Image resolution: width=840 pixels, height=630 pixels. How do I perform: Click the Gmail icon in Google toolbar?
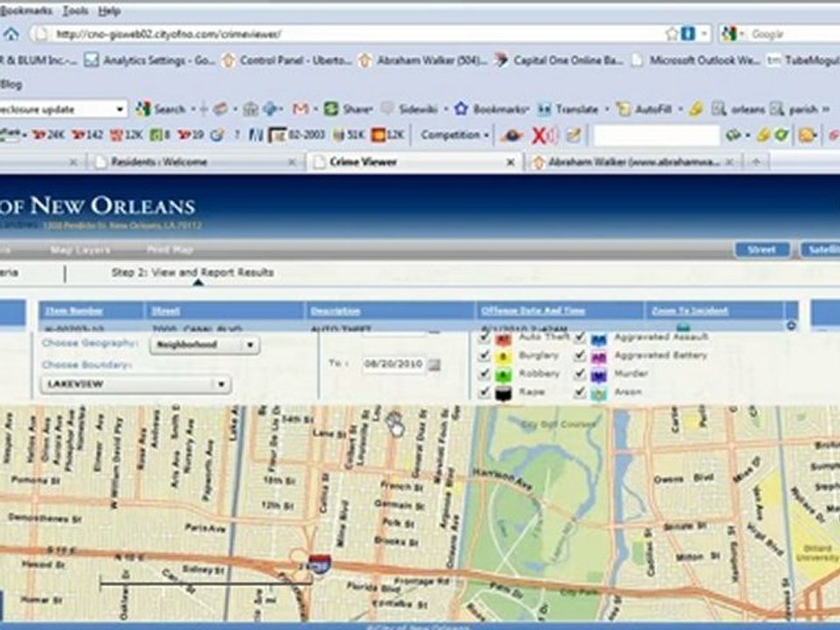click(x=300, y=109)
